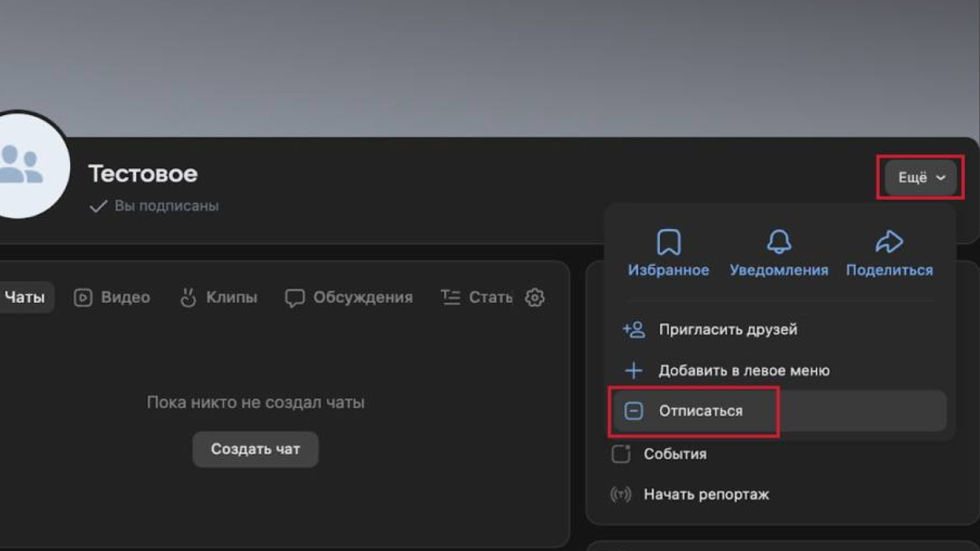This screenshot has height=551, width=980.
Task: Click the Уведомления bell icon
Action: pos(779,242)
